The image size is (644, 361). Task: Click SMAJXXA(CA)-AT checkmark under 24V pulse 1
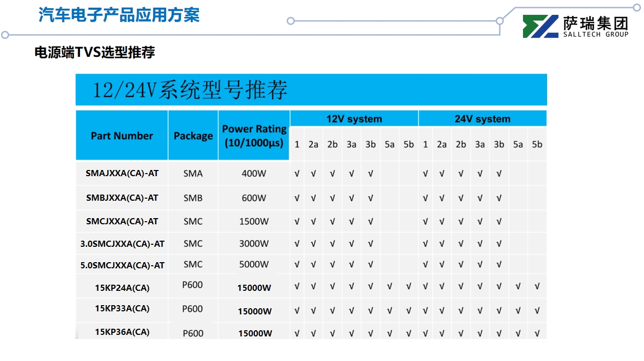[x=425, y=174]
